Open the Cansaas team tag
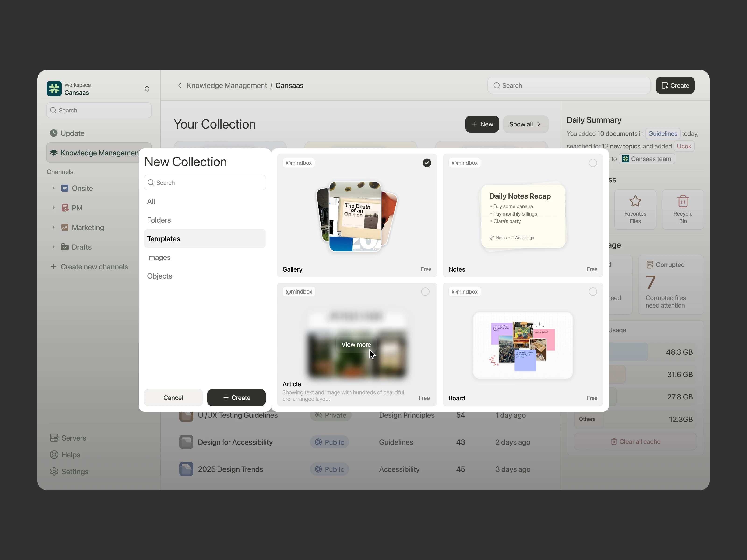The width and height of the screenshot is (747, 560). (647, 159)
